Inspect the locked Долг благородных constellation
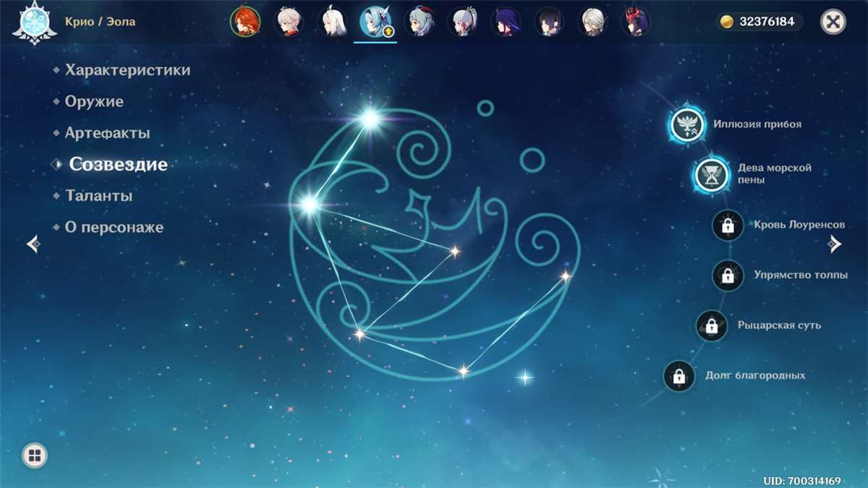 point(678,376)
